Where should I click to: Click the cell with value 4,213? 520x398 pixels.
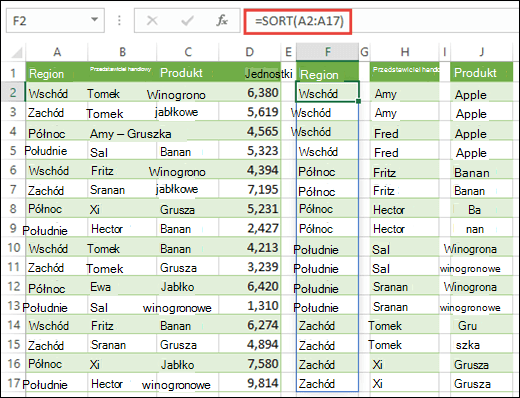(x=250, y=247)
